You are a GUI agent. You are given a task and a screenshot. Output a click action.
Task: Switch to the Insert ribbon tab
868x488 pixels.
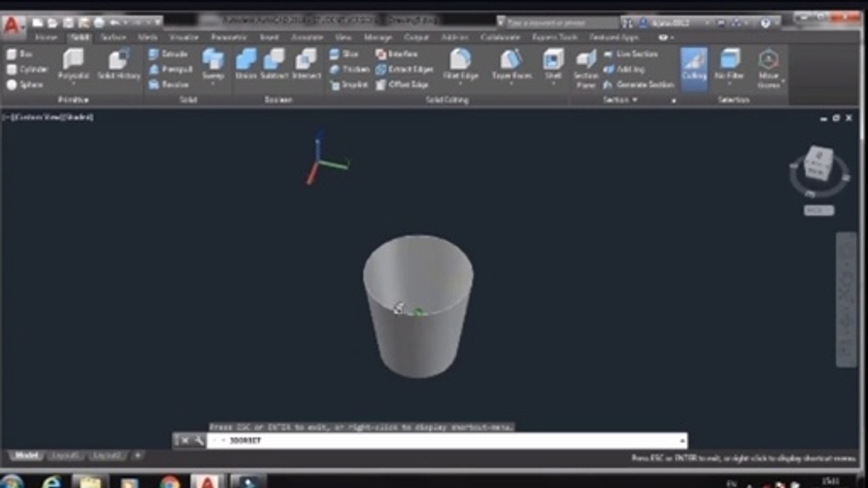[x=269, y=37]
